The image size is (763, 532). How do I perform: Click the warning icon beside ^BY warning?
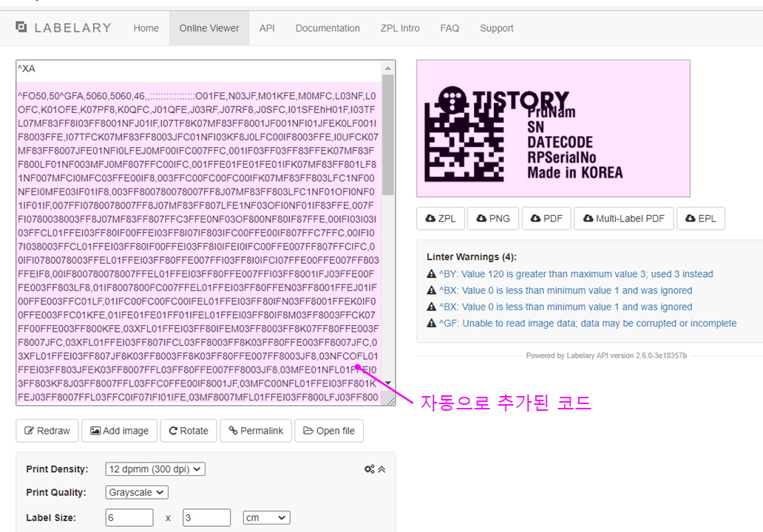(x=431, y=274)
